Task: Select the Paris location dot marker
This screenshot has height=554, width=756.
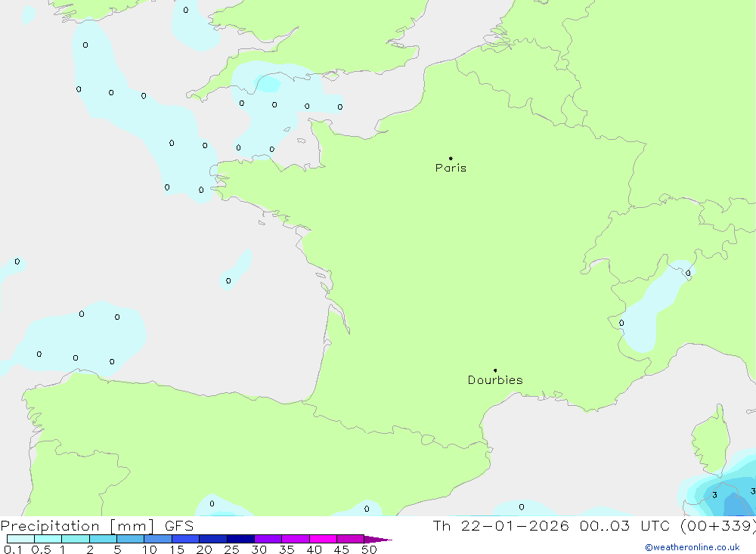Action: click(x=451, y=158)
